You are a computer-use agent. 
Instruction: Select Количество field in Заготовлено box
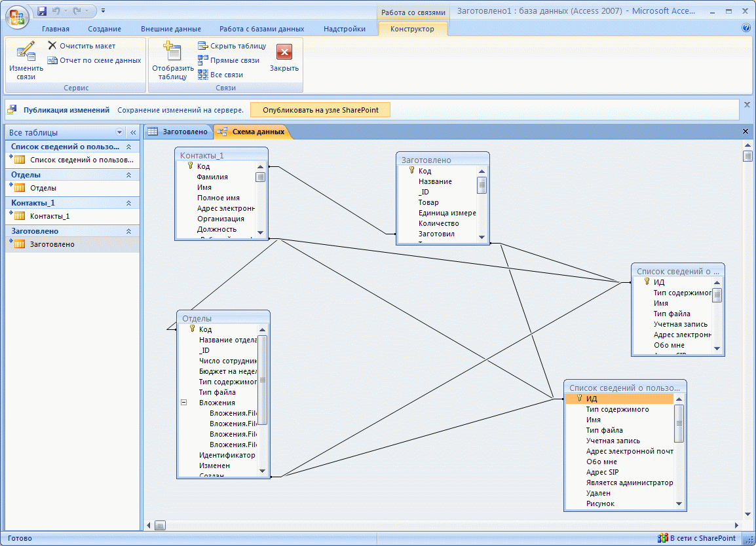point(438,224)
